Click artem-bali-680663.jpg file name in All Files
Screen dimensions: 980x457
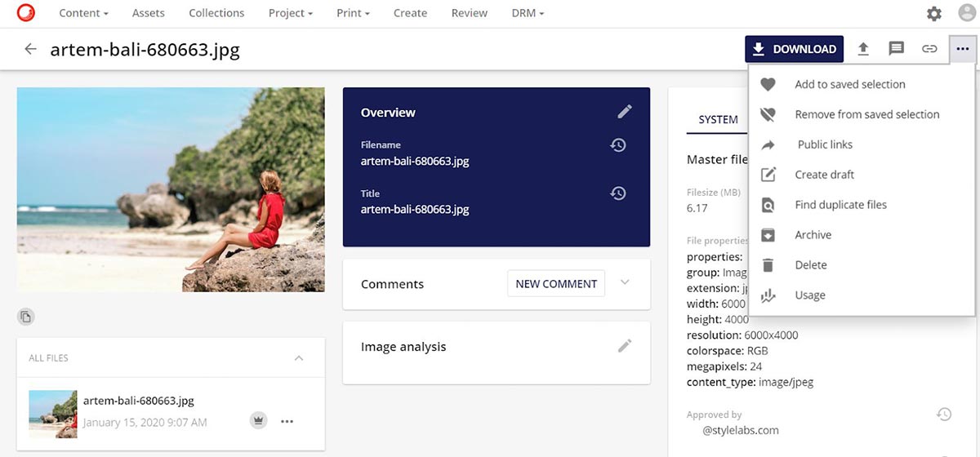(139, 401)
